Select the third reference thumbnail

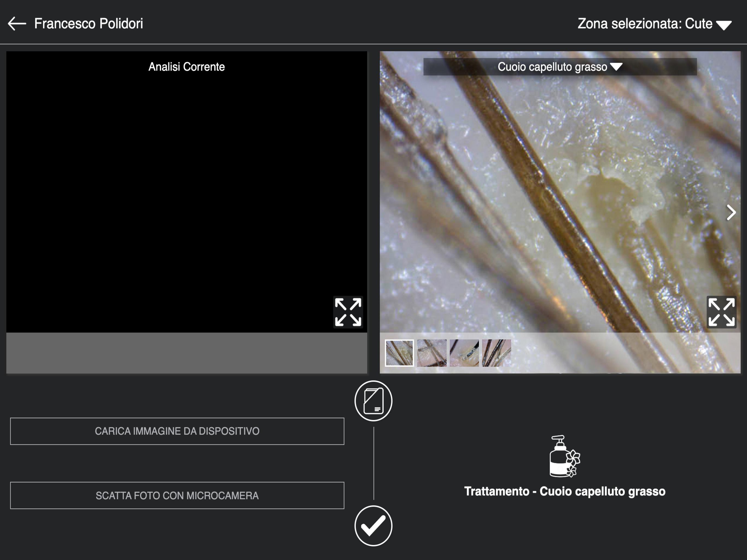coord(464,353)
